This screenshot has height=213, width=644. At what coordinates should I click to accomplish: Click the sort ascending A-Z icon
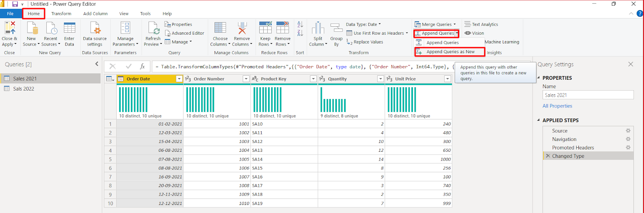[300, 24]
